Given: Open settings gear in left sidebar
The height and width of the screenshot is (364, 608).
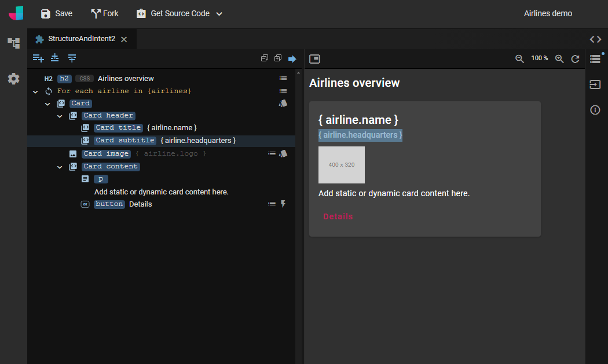Looking at the screenshot, I should (13, 79).
